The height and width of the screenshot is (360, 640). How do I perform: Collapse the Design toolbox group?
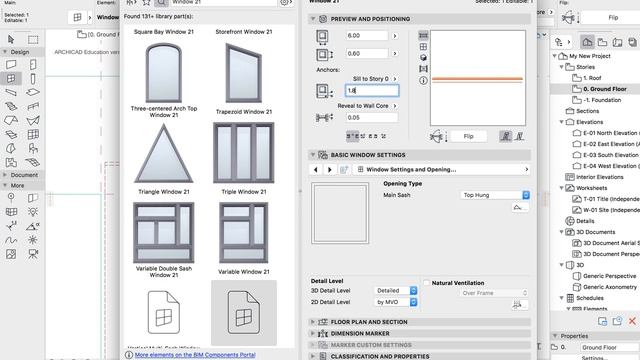point(5,52)
